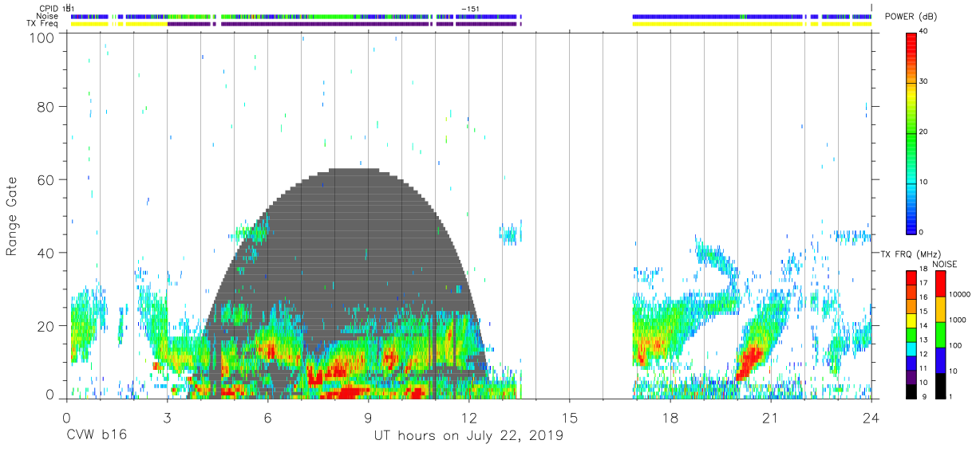Click the '18' TX frequency legend label
Screen dimensions: 980x452
(x=923, y=270)
